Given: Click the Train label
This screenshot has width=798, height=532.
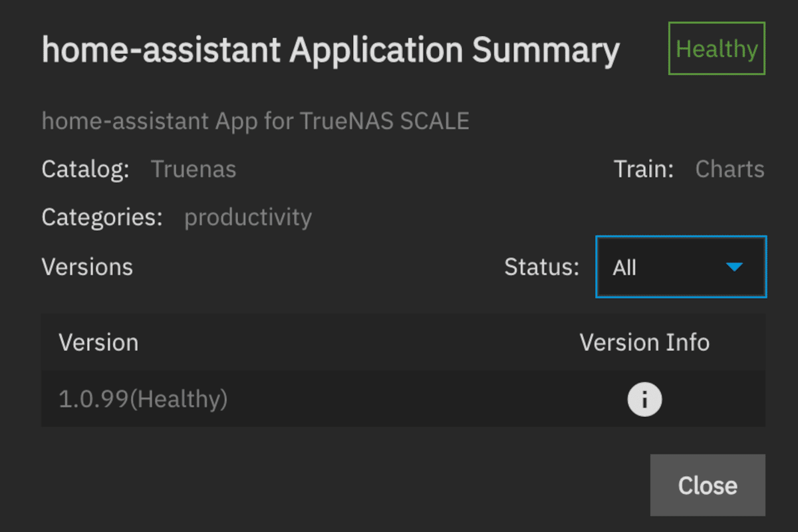Looking at the screenshot, I should [x=644, y=169].
